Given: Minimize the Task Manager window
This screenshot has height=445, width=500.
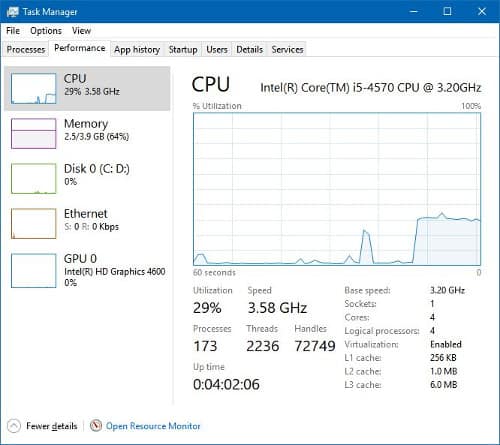Looking at the screenshot, I should tap(413, 12).
